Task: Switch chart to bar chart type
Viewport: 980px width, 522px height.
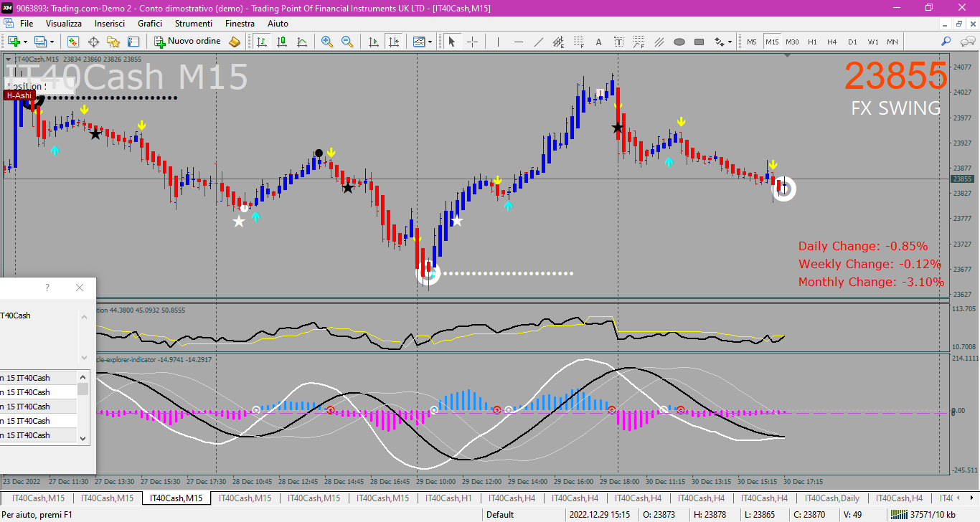Action: tap(262, 42)
